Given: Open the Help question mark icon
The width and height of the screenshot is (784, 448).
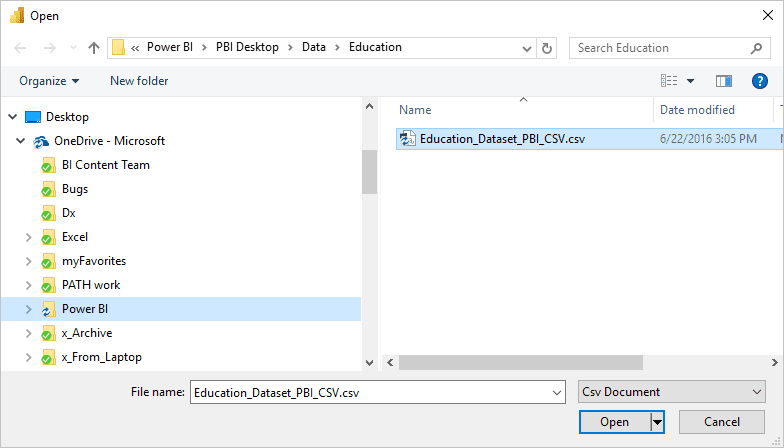Looking at the screenshot, I should [760, 81].
